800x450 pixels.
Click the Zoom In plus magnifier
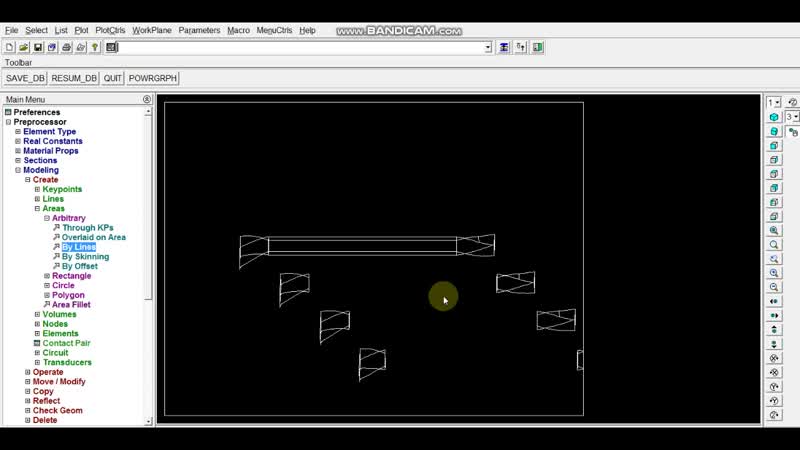coord(774,273)
